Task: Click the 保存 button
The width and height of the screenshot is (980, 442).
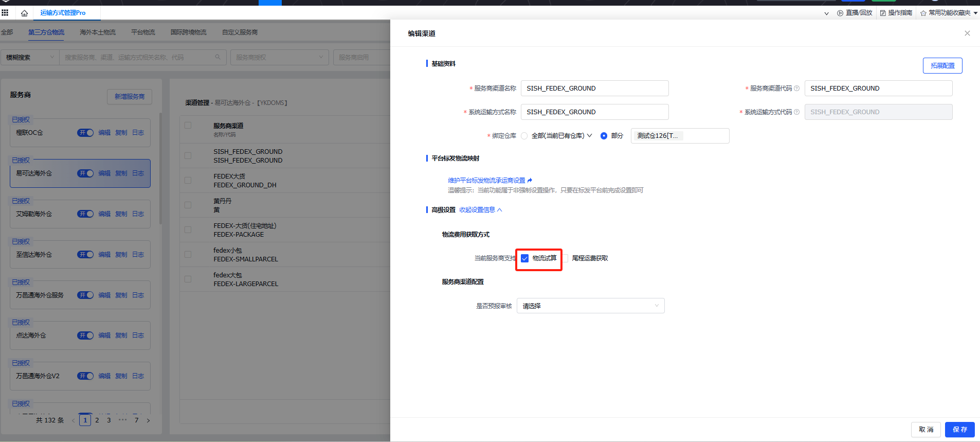Action: click(x=959, y=429)
